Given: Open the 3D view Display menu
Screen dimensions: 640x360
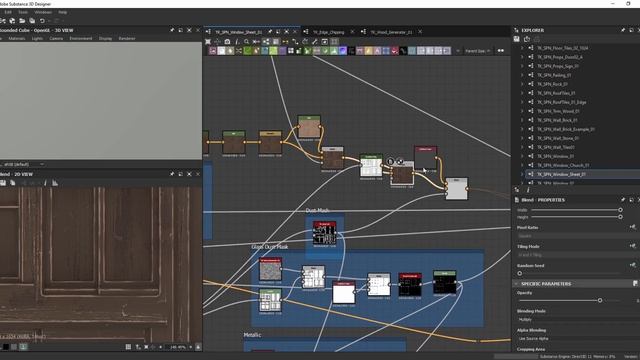Looking at the screenshot, I should tap(105, 38).
